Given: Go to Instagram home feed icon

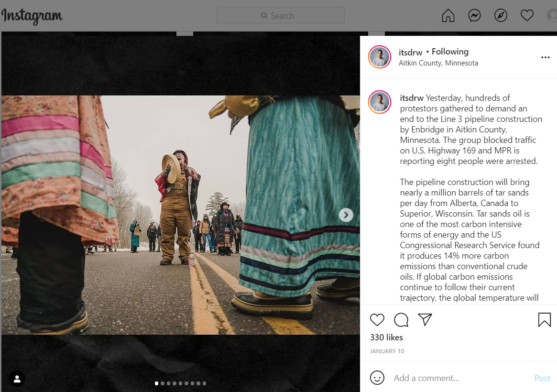Looking at the screenshot, I should (x=448, y=16).
